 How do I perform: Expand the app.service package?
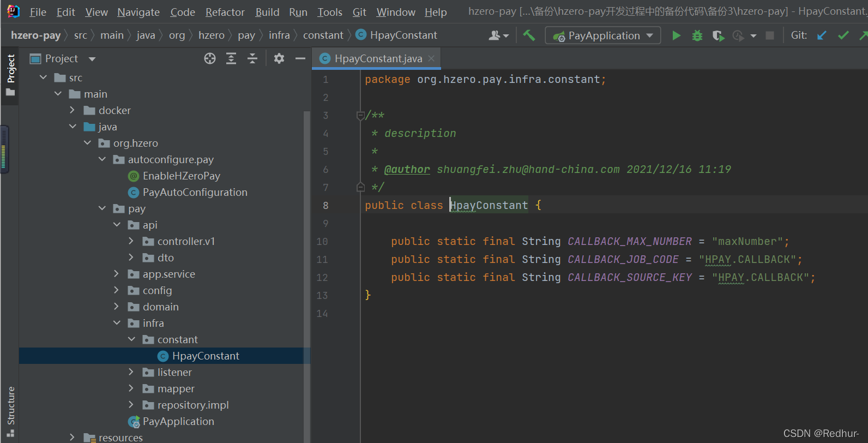[x=116, y=274]
